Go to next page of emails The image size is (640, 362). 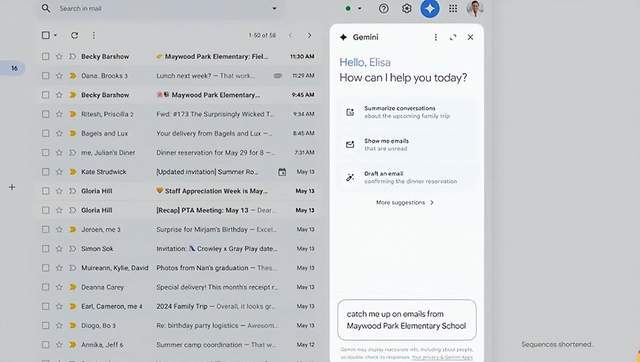coord(309,36)
